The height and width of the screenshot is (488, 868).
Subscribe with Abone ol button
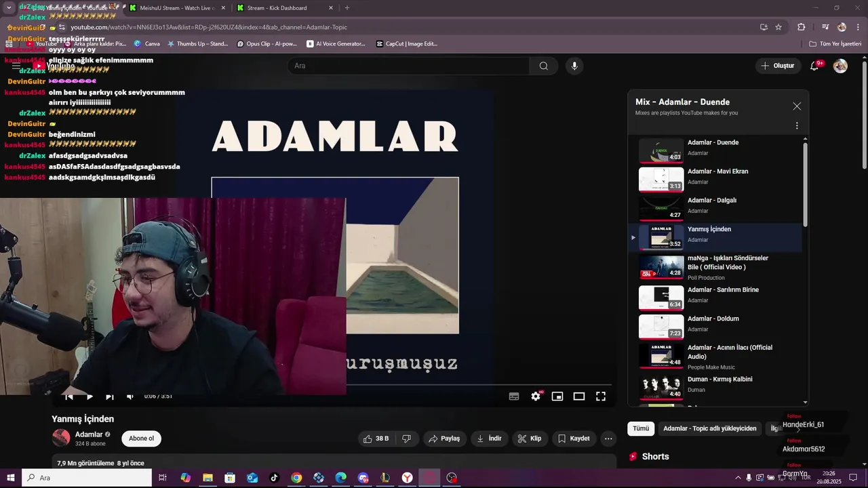click(x=141, y=439)
